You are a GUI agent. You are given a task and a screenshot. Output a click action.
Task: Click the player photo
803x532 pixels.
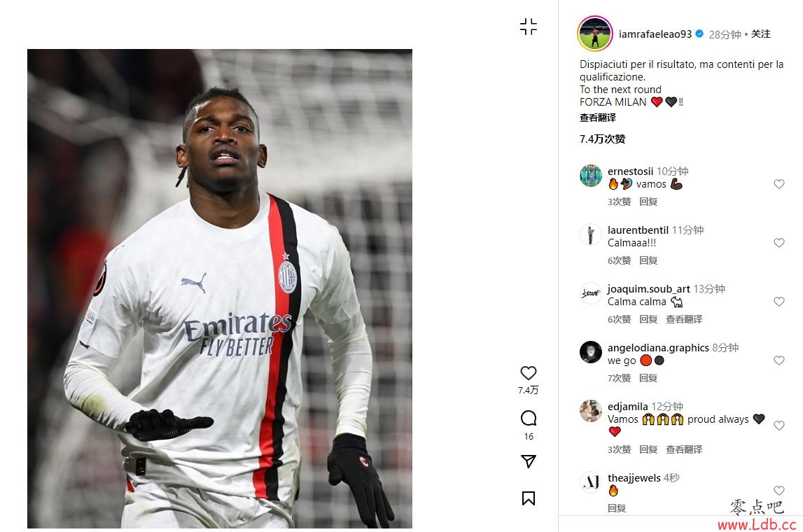click(x=220, y=288)
